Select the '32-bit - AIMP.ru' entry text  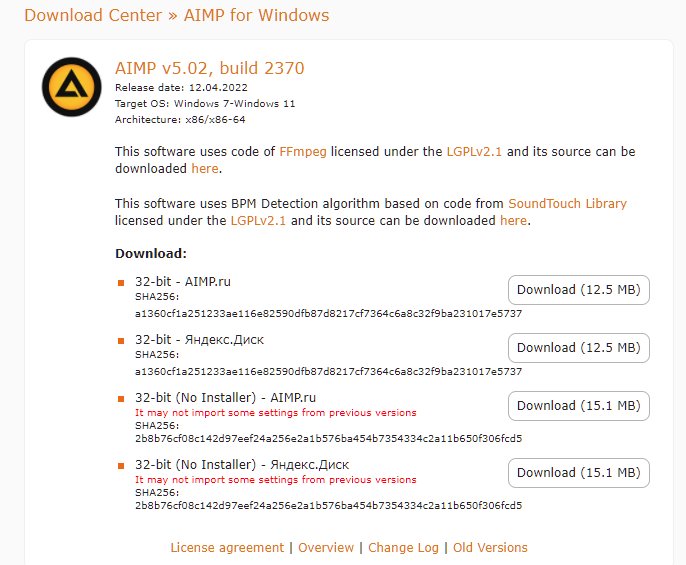tap(183, 282)
